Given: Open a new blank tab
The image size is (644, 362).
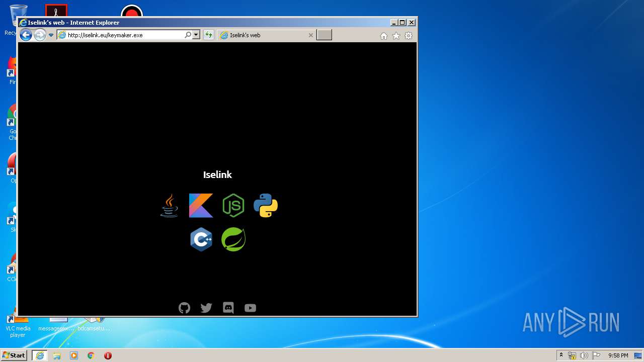Looking at the screenshot, I should pos(324,35).
